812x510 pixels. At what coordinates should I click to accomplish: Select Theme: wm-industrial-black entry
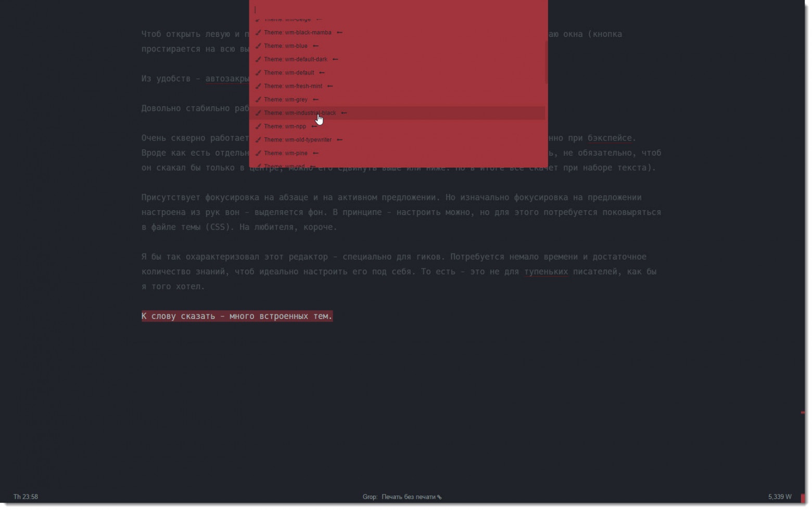(x=398, y=113)
